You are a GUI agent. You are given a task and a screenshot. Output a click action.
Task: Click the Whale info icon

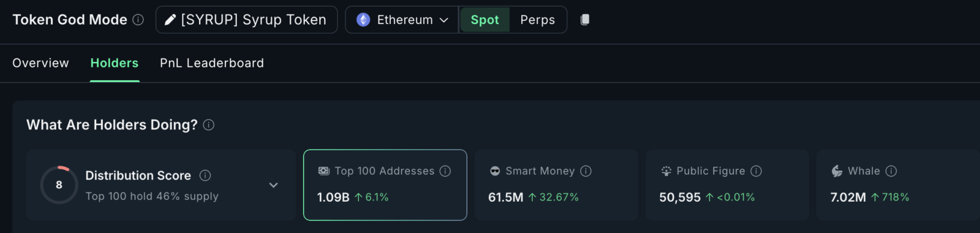point(891,171)
